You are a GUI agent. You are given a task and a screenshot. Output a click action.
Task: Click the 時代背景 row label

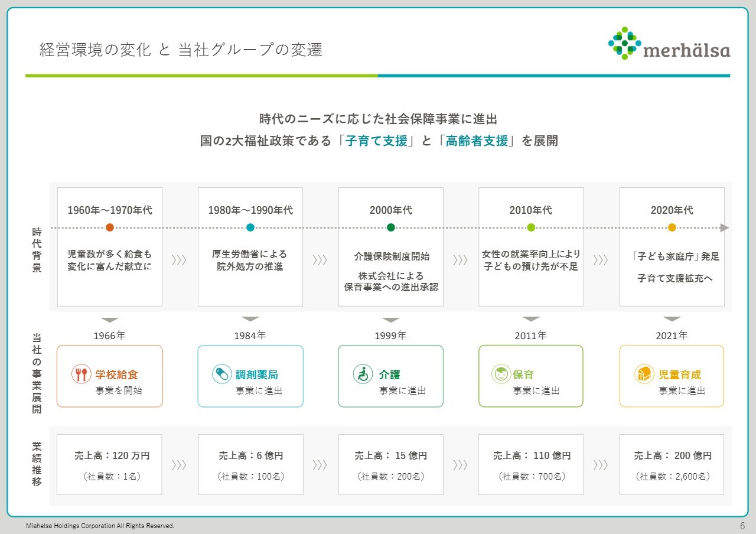[37, 250]
